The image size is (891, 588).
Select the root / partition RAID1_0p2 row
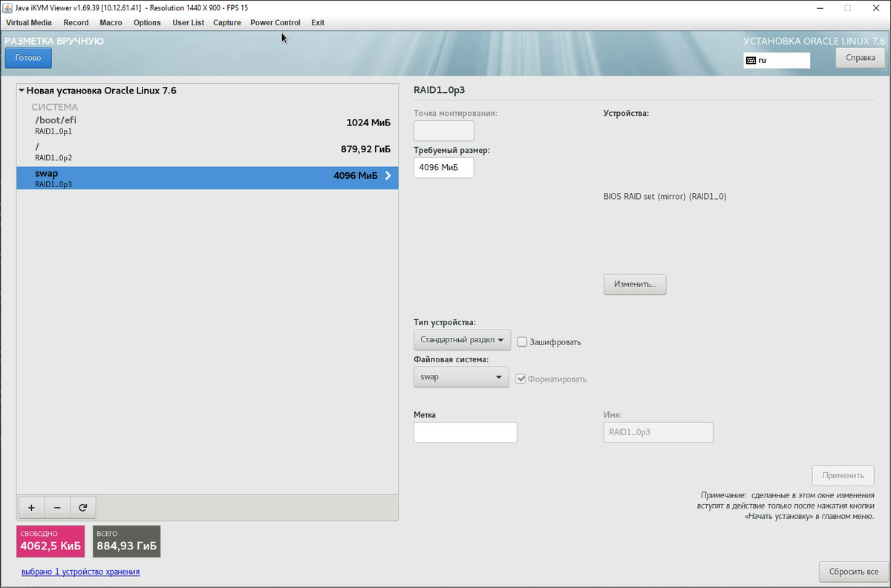point(207,151)
